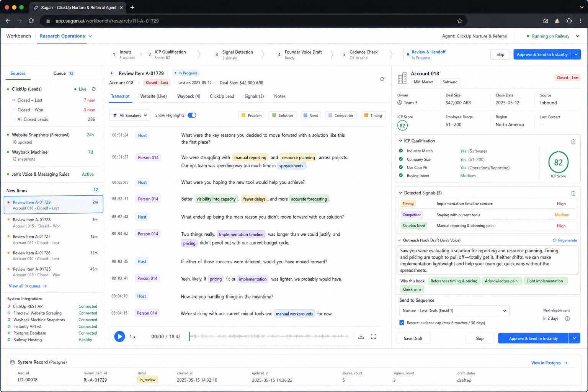Seek within the audio waveform
The height and width of the screenshot is (392, 588).
[x=269, y=336]
